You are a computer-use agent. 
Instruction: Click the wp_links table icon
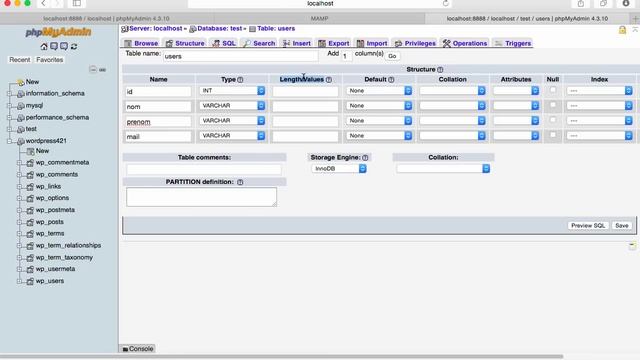coord(30,187)
